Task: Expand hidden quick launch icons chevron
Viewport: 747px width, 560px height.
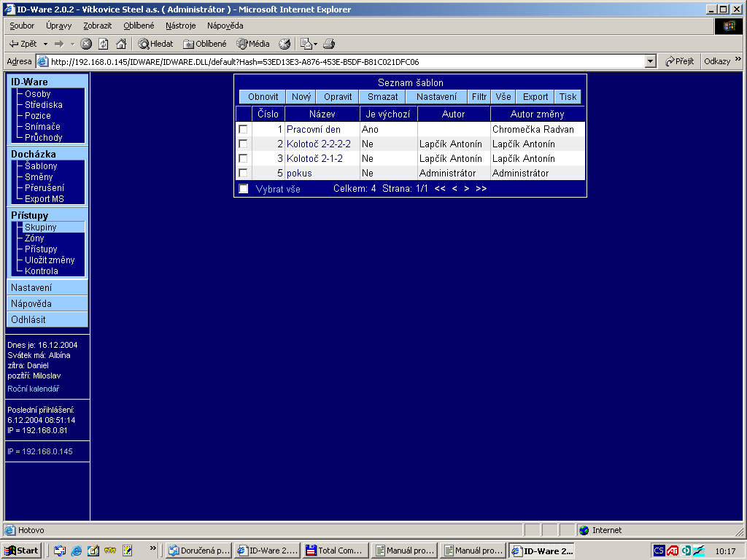Action: [153, 548]
